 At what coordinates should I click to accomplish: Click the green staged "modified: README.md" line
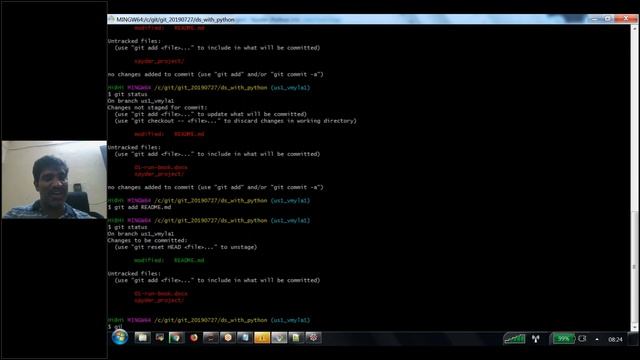pyautogui.click(x=169, y=260)
